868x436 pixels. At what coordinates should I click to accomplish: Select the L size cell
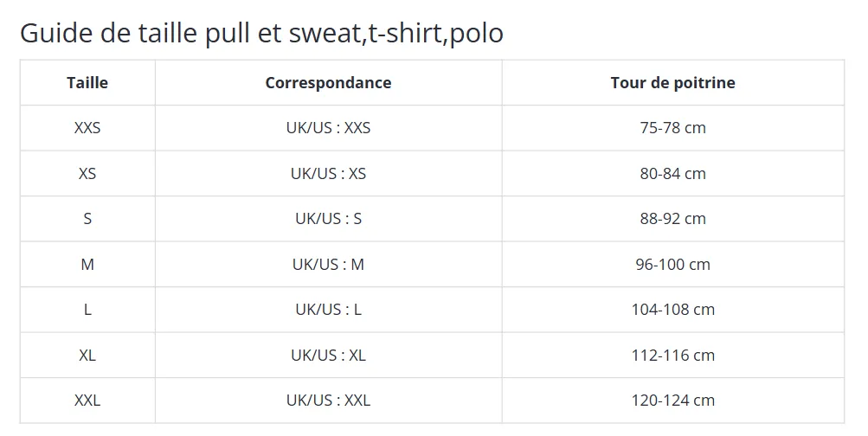(x=87, y=310)
